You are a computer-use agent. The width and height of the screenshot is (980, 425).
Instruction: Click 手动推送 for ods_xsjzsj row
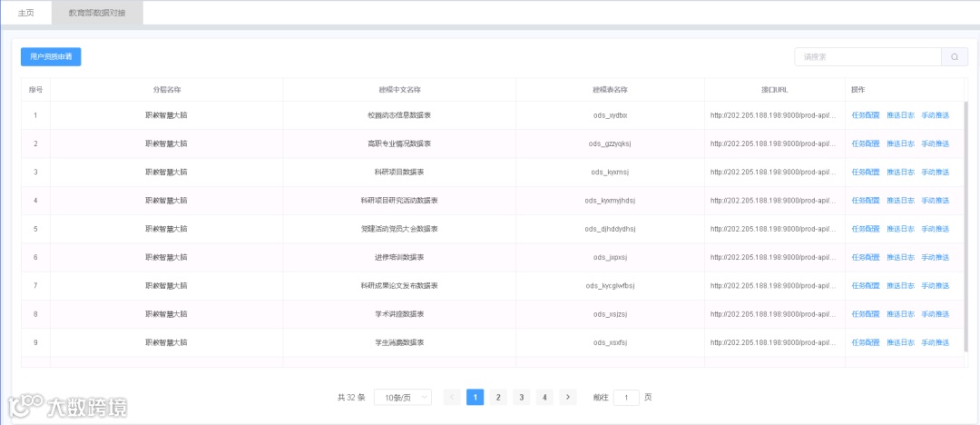tap(935, 314)
